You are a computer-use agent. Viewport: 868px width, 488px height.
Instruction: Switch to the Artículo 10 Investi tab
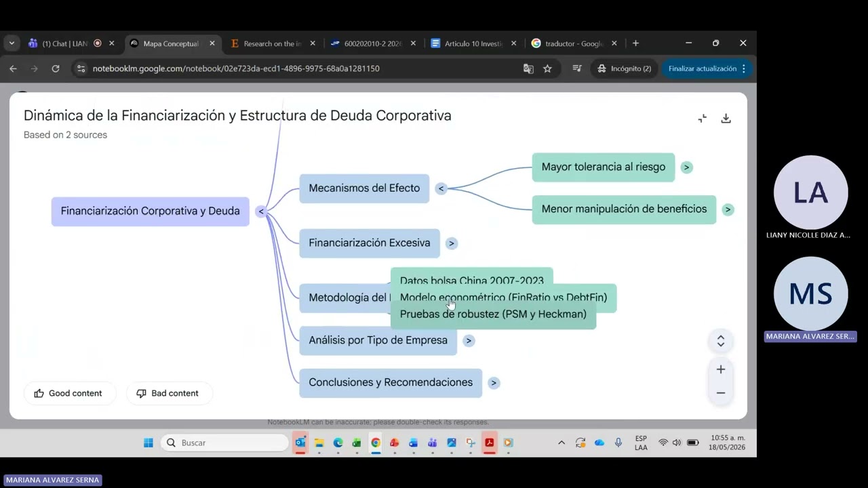click(473, 43)
